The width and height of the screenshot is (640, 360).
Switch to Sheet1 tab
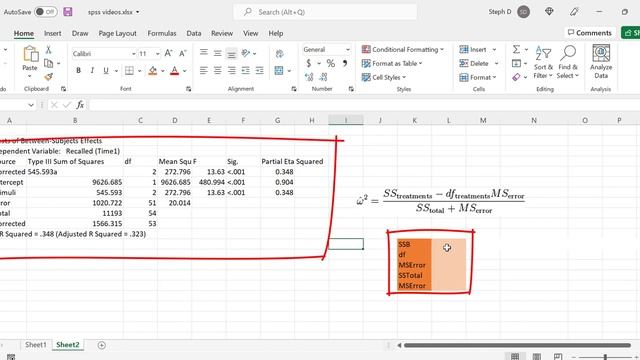(x=36, y=345)
